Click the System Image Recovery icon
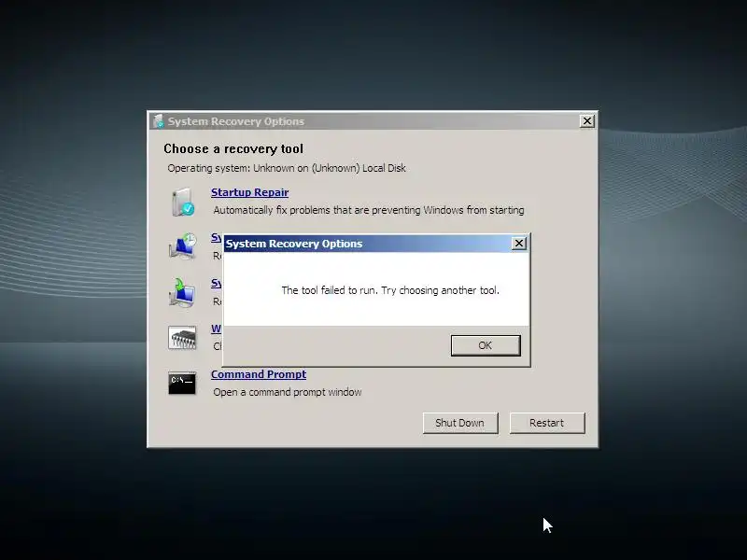747x560 pixels. (182, 291)
